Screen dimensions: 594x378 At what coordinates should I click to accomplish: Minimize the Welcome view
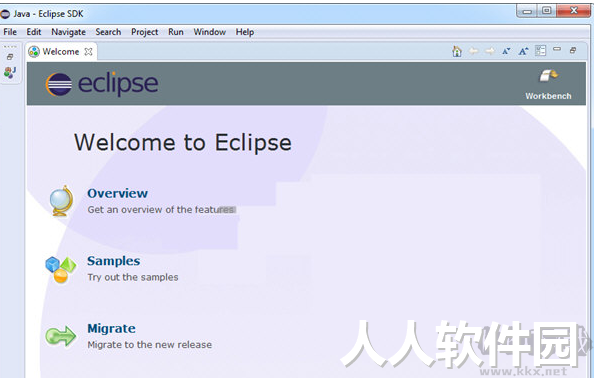pos(556,49)
